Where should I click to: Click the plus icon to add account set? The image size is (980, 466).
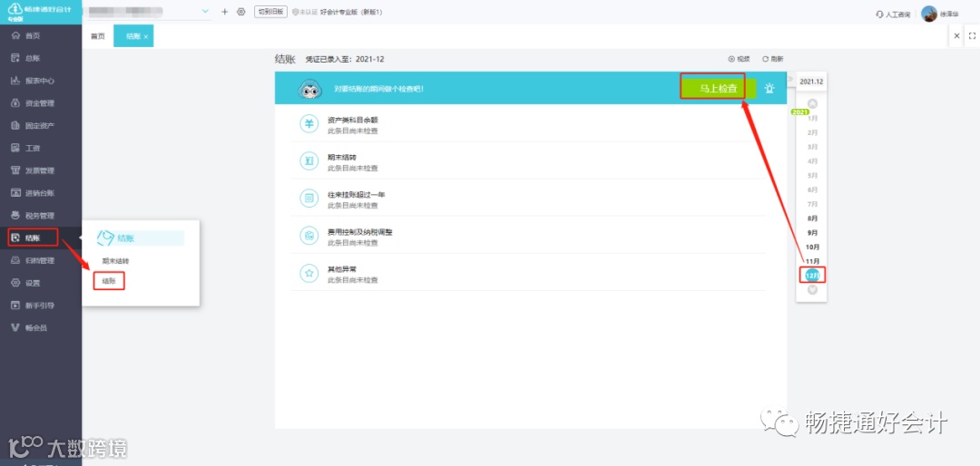[224, 12]
